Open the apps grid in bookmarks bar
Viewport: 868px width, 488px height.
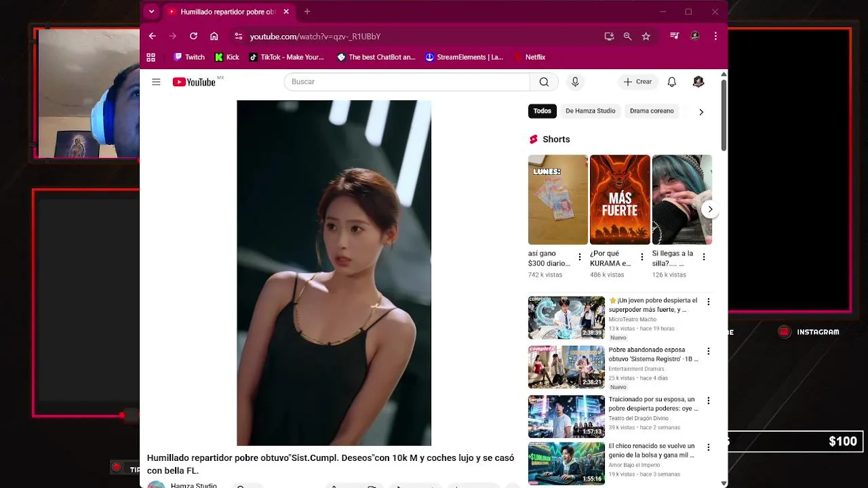point(151,57)
